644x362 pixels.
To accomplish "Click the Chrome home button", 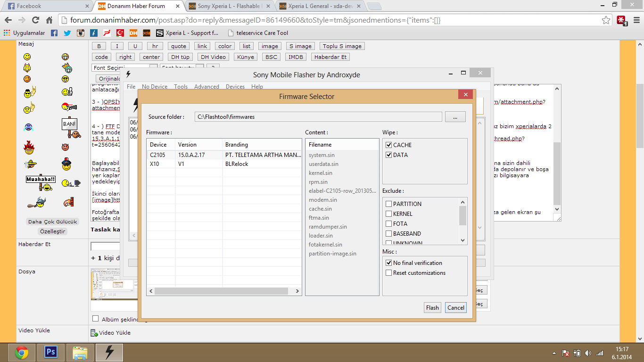I will click(49, 20).
